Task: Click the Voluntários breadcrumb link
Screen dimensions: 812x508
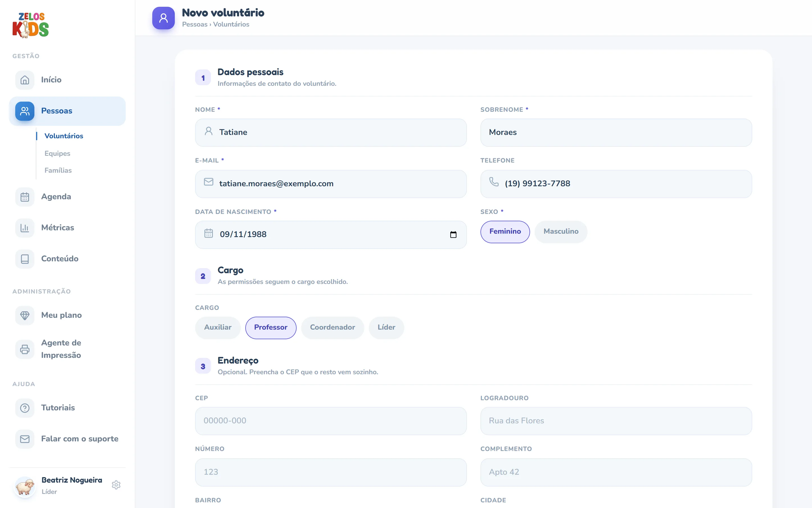Action: click(231, 24)
